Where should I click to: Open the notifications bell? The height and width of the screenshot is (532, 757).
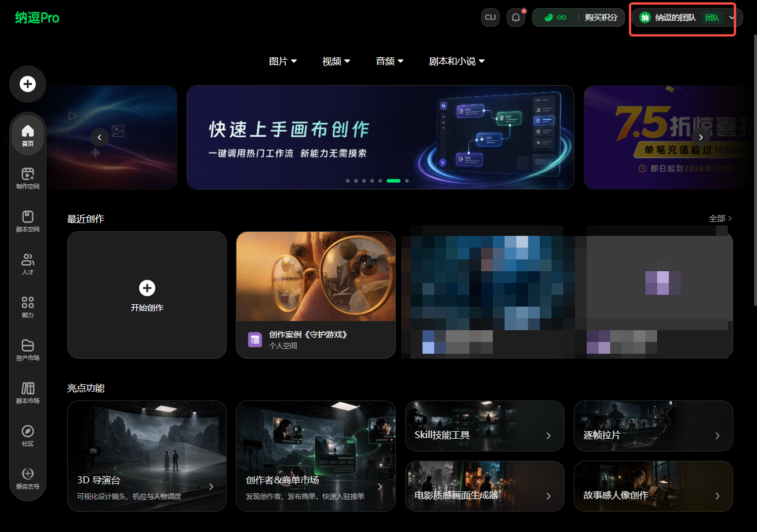point(516,17)
